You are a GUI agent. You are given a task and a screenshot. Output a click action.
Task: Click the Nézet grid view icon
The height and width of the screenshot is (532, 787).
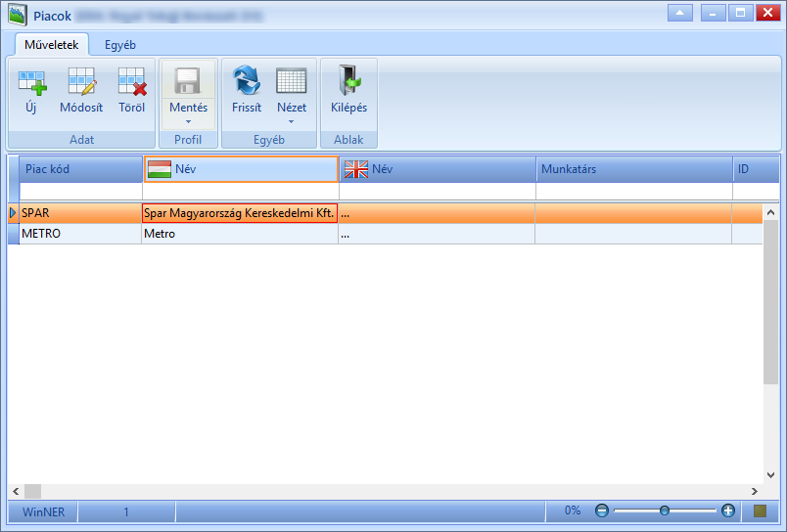click(291, 81)
